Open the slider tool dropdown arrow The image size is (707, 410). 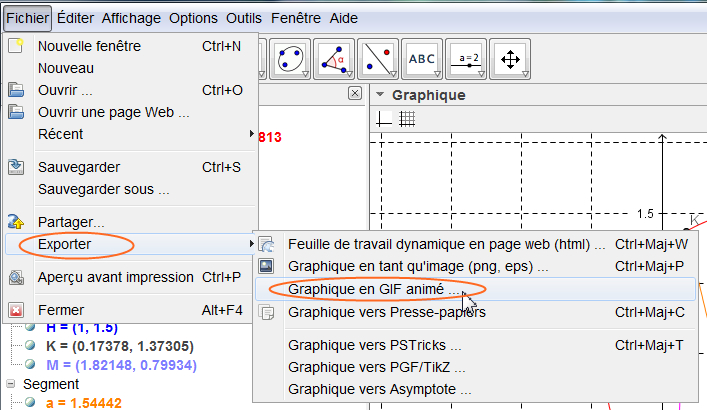(481, 74)
